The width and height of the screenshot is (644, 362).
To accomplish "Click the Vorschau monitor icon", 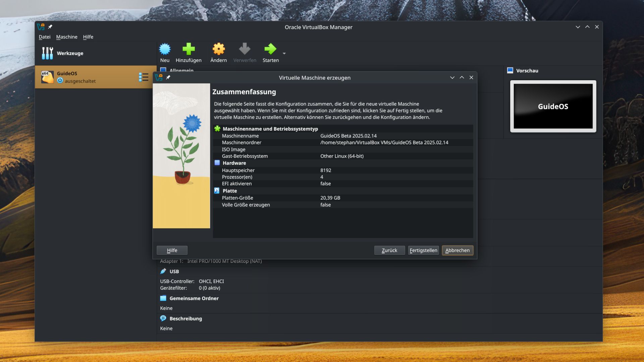I will [510, 70].
